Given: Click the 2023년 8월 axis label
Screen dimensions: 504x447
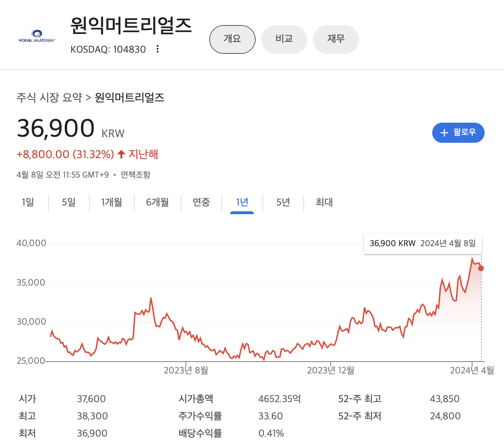Looking at the screenshot, I should pos(186,370).
